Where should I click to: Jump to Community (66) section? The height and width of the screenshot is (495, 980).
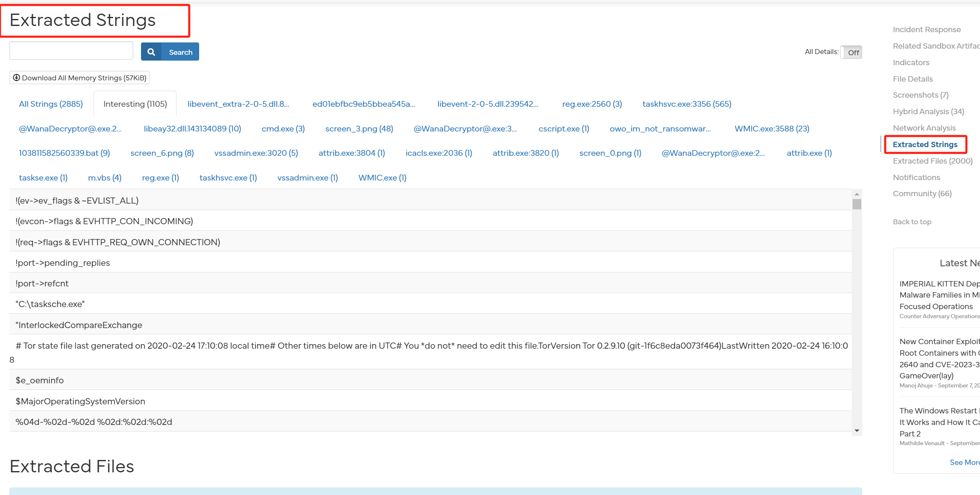[922, 193]
